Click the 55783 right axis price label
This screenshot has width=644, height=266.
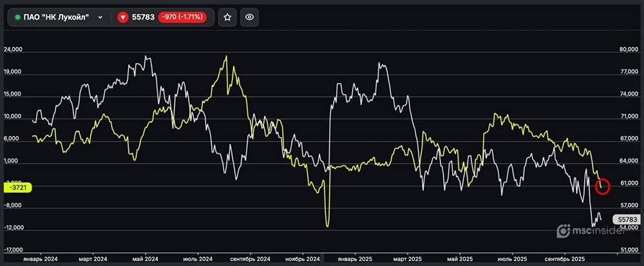pos(627,220)
